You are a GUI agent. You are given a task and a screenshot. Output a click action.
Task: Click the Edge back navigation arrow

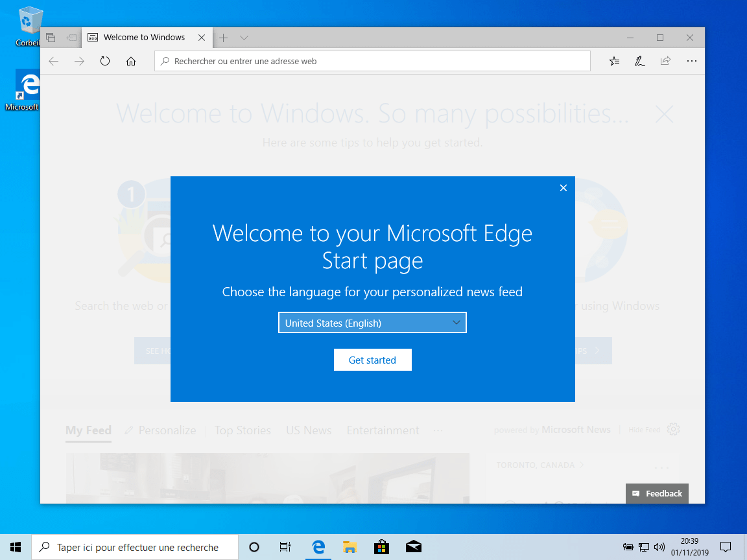(x=53, y=61)
